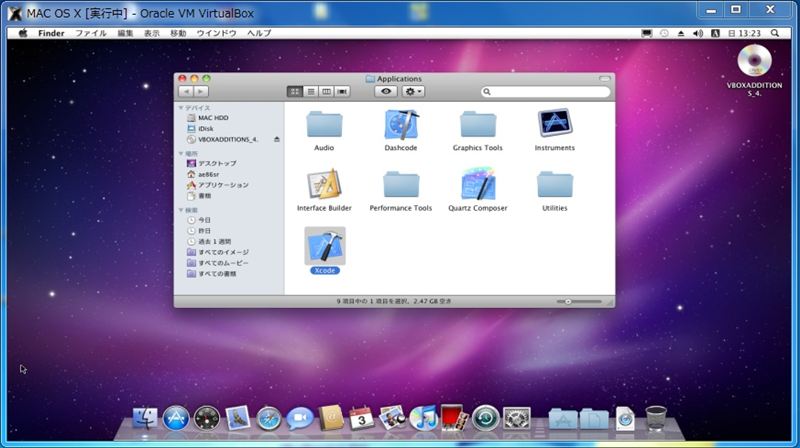The height and width of the screenshot is (448, 800).
Task: Open the 編集 menu
Action: tap(125, 33)
